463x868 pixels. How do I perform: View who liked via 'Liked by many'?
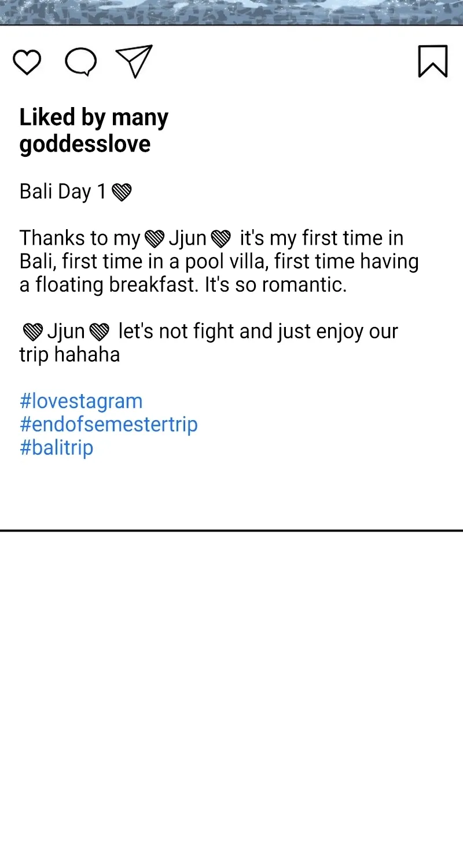[94, 117]
